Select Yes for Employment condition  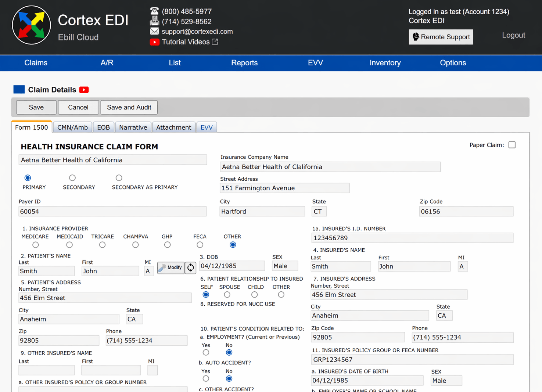(x=206, y=352)
